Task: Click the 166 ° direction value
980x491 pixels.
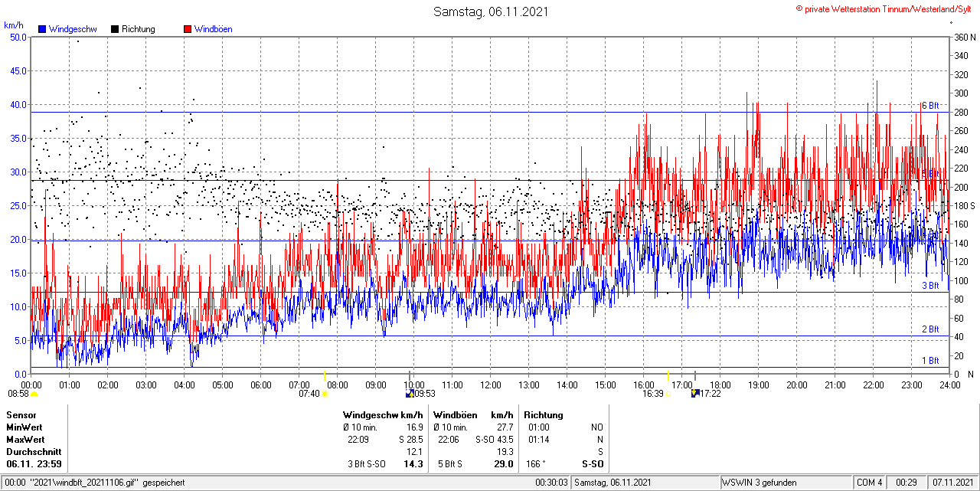Action: click(x=537, y=464)
